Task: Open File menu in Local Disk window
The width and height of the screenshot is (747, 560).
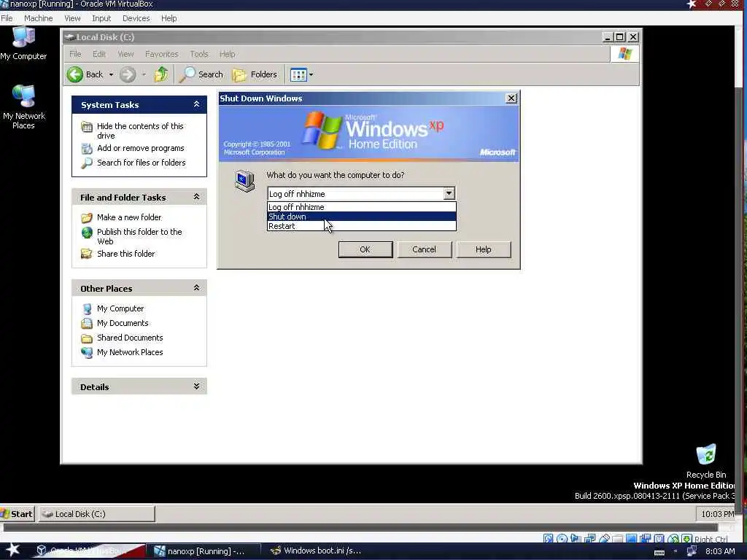Action: (x=75, y=54)
